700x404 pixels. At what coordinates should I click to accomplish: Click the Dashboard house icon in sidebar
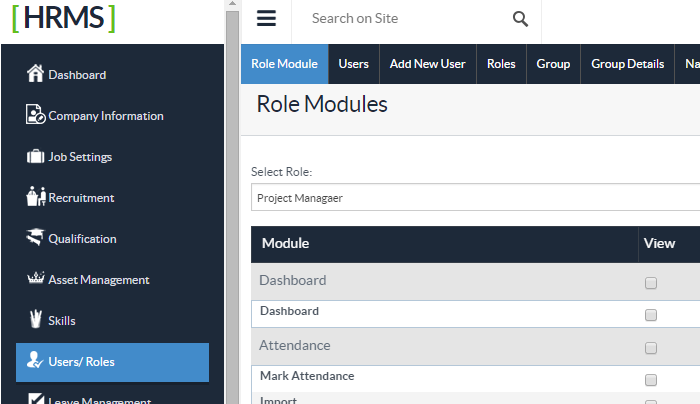[35, 74]
